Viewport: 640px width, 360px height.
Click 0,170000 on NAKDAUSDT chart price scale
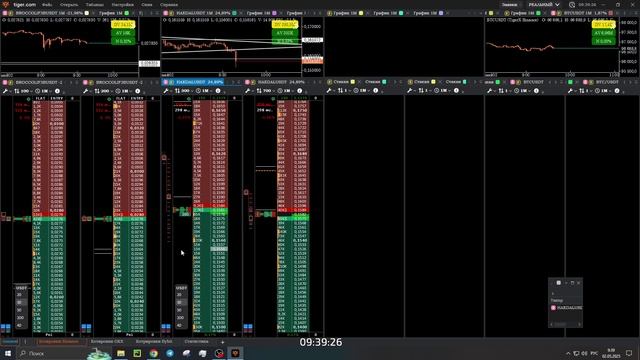(313, 27)
